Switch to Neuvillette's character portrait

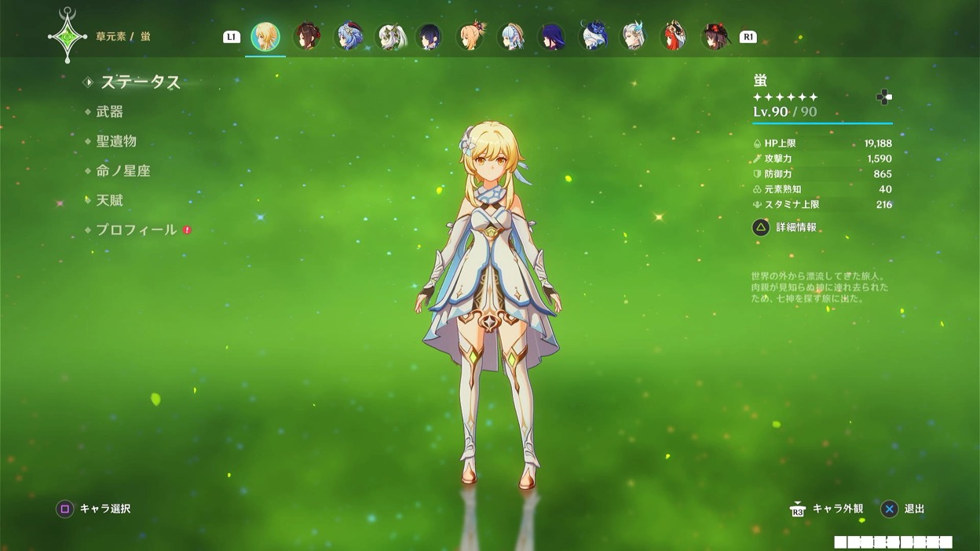(633, 37)
